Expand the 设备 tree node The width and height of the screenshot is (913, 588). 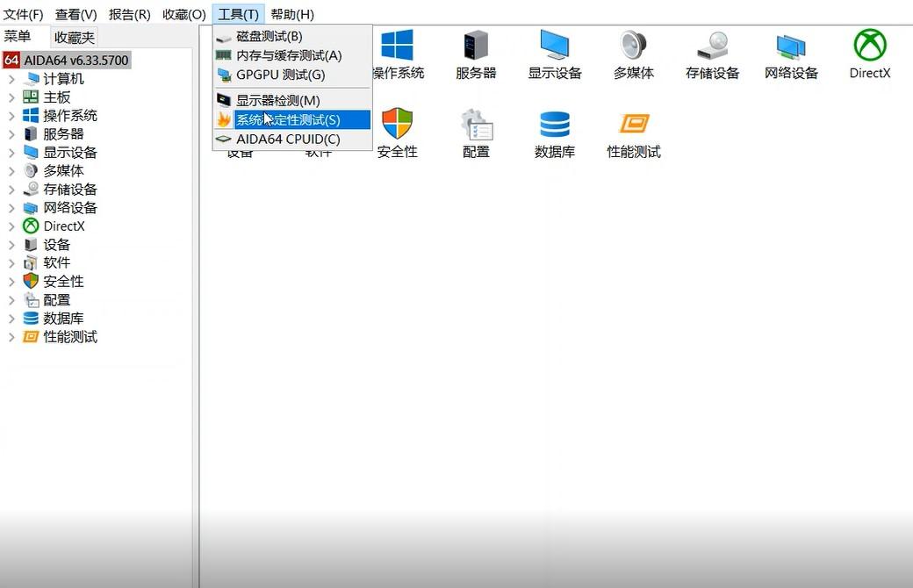coord(11,245)
